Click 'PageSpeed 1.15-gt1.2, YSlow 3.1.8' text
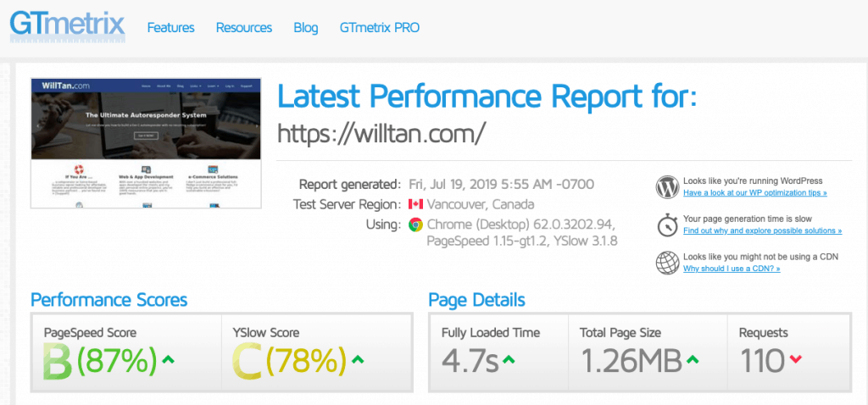The image size is (868, 405). point(522,241)
